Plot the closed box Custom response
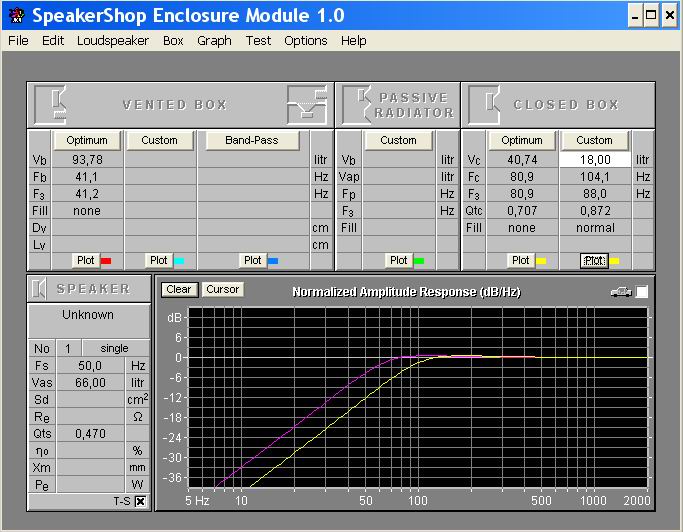This screenshot has width=683, height=532. (594, 261)
